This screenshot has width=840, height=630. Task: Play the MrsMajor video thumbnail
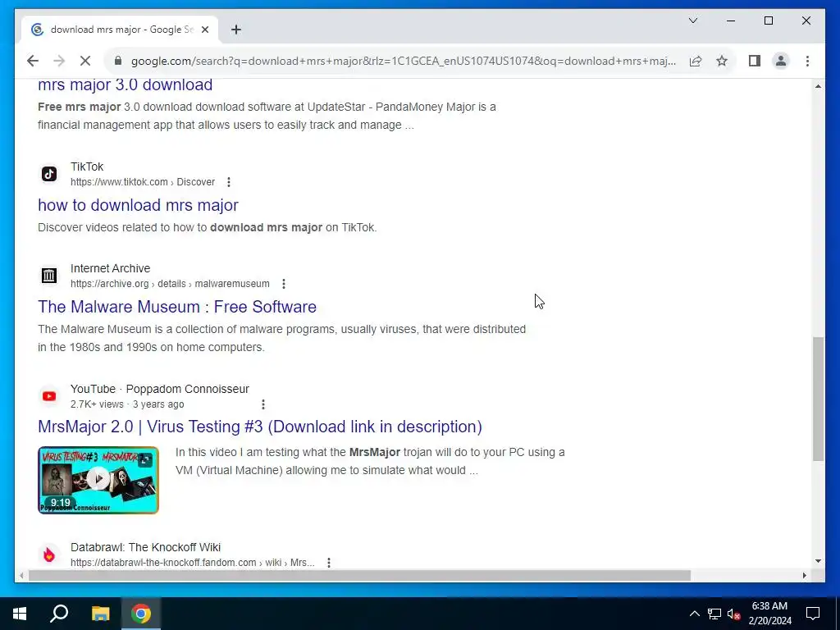98,479
